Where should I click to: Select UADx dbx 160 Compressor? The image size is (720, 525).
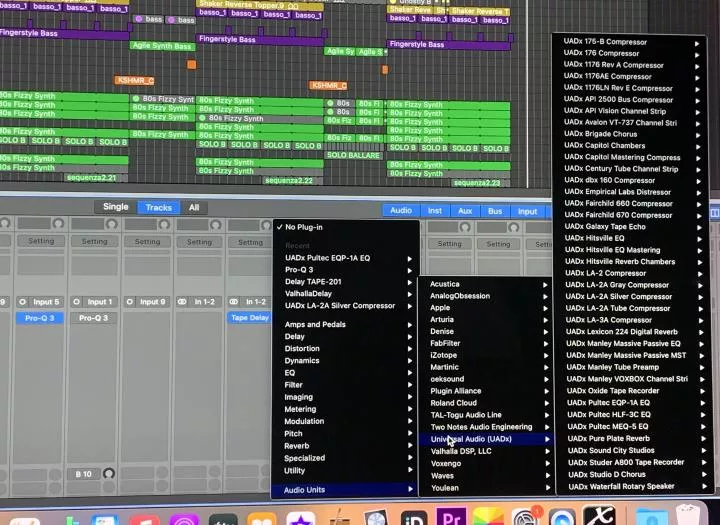pyautogui.click(x=610, y=180)
